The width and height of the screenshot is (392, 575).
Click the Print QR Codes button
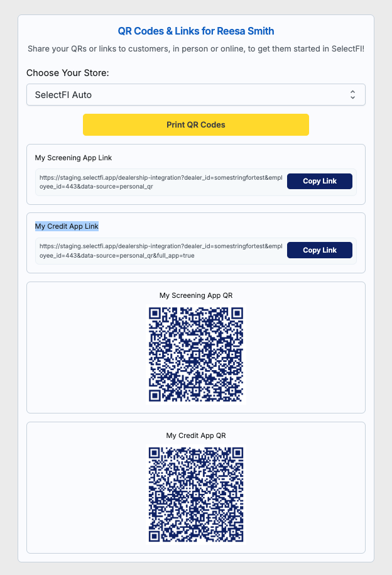196,124
